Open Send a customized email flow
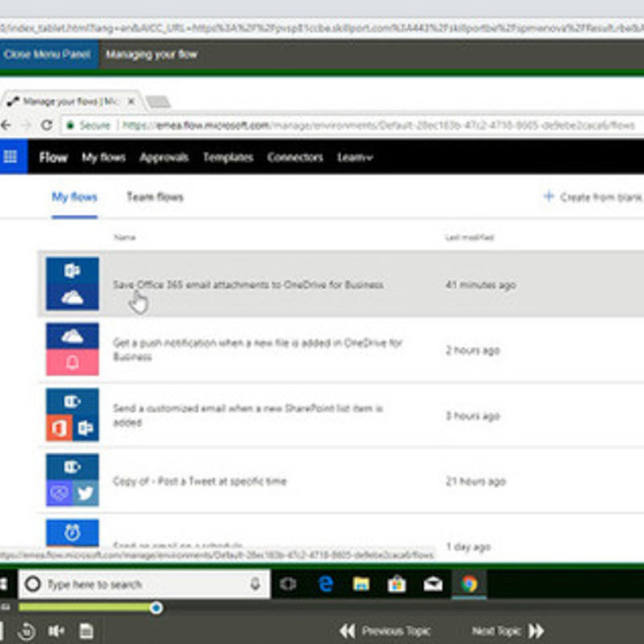 tap(248, 415)
